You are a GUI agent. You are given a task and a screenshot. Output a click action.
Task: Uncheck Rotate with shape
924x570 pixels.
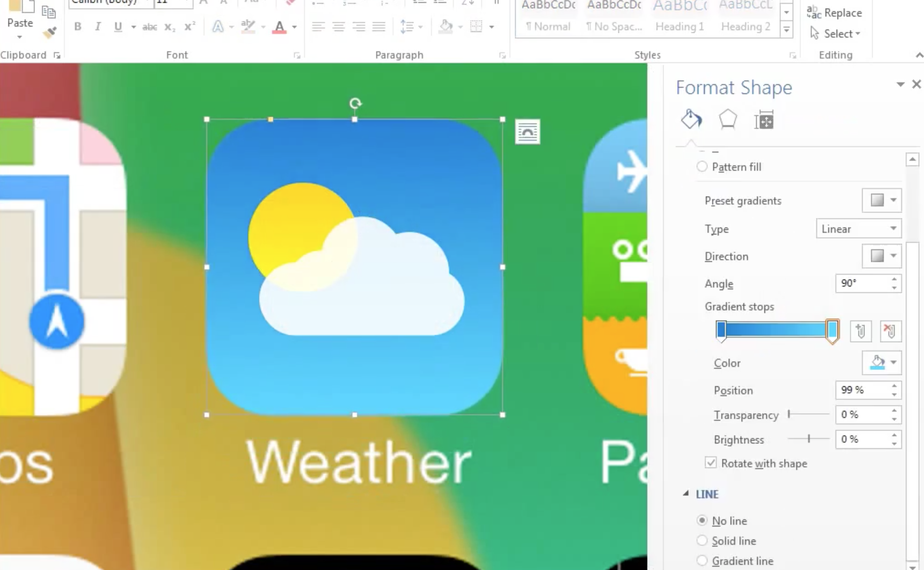710,463
